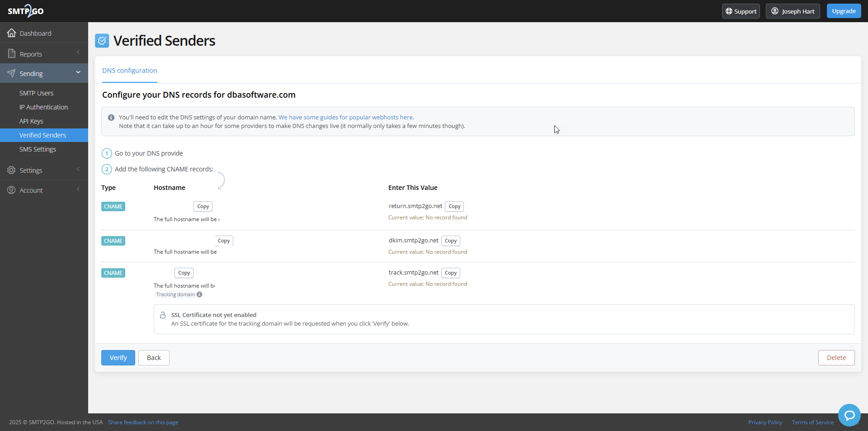Click the Back button

click(154, 358)
